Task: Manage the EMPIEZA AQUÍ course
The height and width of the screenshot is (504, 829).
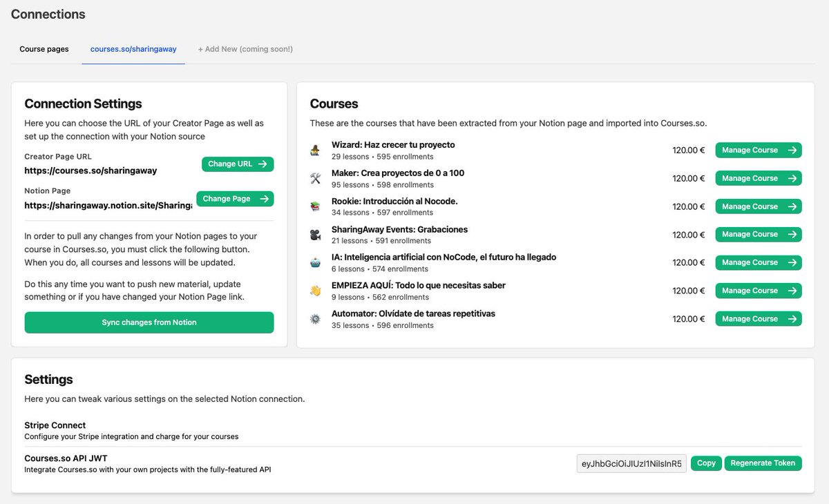Action: [x=759, y=291]
